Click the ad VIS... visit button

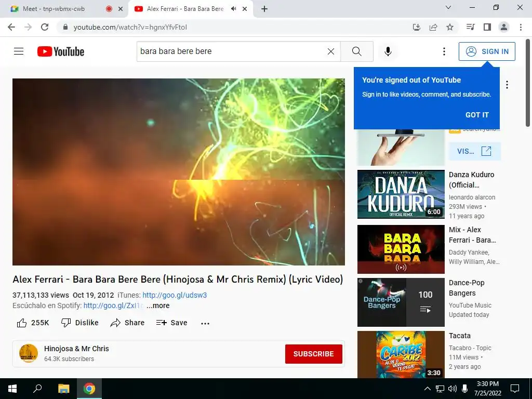pyautogui.click(x=474, y=151)
